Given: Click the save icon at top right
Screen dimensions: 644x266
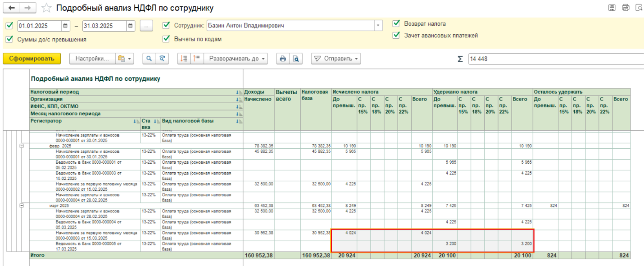Looking at the screenshot, I should pos(612,8).
